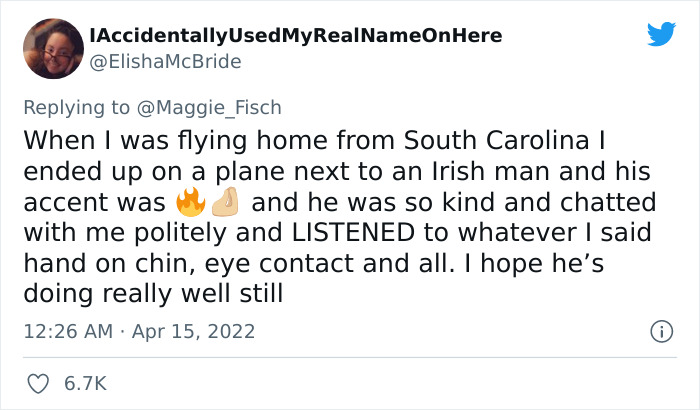Click the fire emoji in the tweet
Image resolution: width=700 pixels, height=410 pixels.
189,203
